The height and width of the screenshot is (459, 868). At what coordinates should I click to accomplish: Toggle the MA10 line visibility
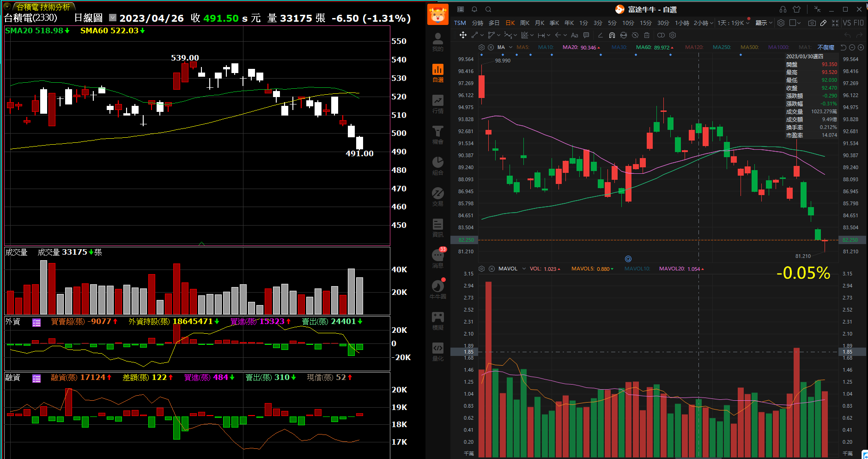546,47
